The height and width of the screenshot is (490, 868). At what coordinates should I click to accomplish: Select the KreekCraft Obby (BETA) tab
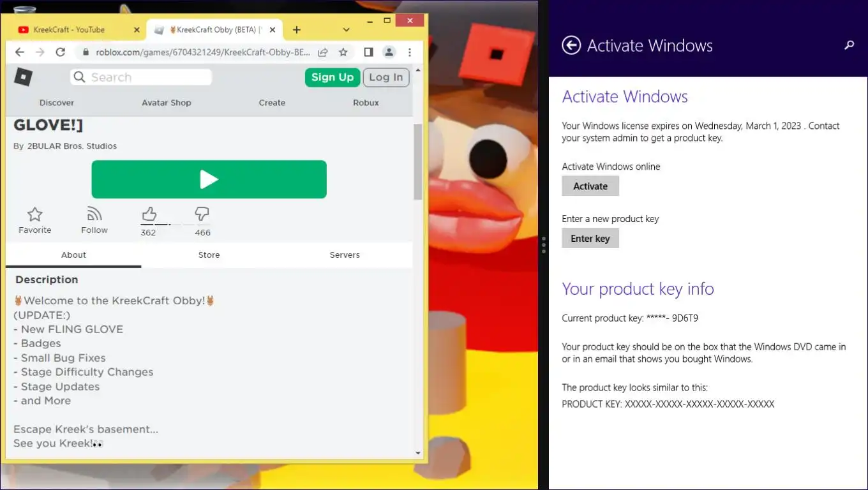coord(214,29)
